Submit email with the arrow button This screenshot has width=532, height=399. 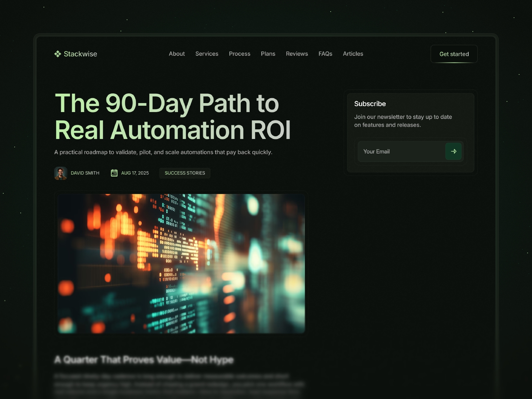click(x=453, y=151)
